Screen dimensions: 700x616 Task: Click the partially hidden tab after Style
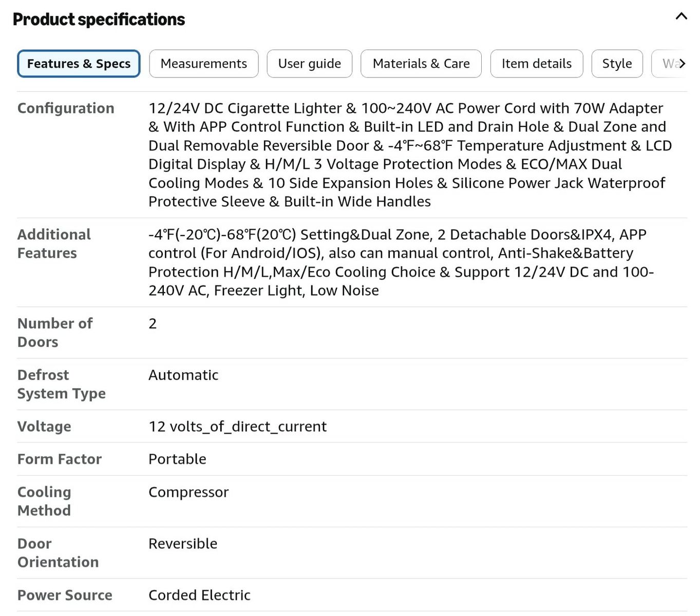coord(667,64)
